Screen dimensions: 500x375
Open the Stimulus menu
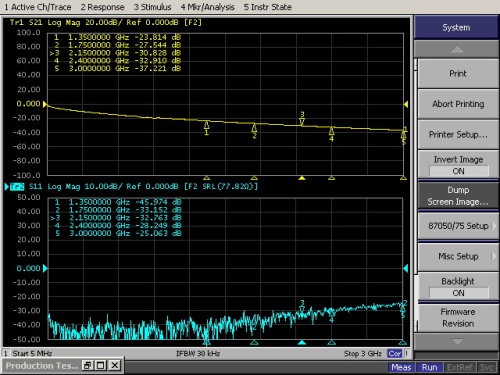coord(152,7)
